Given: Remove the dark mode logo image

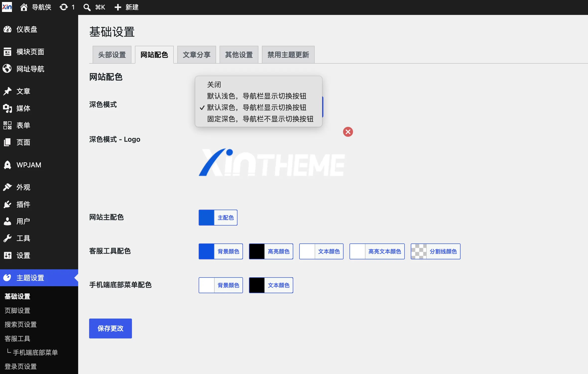Looking at the screenshot, I should pos(348,132).
